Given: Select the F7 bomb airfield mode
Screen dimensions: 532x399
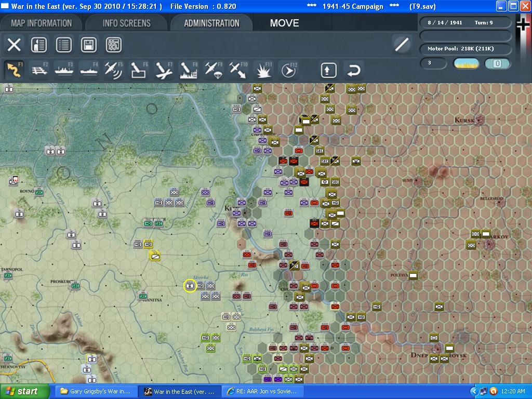Looking at the screenshot, I should coord(164,70).
